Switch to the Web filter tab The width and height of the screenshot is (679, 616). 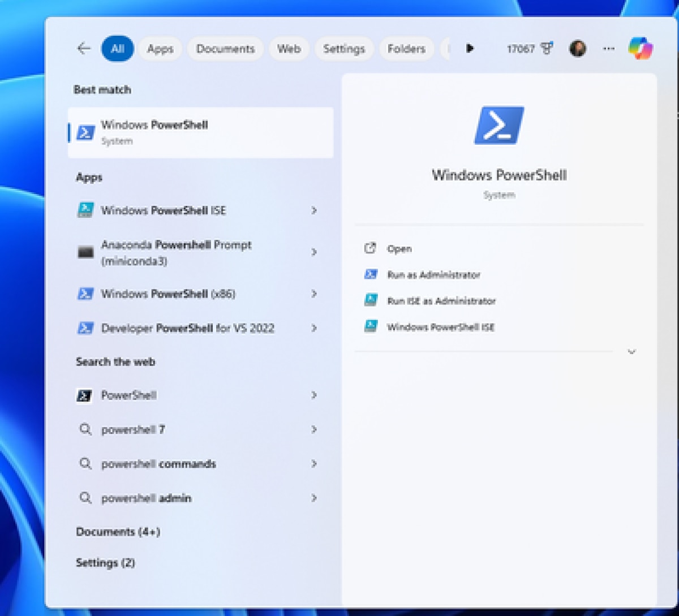pyautogui.click(x=289, y=49)
